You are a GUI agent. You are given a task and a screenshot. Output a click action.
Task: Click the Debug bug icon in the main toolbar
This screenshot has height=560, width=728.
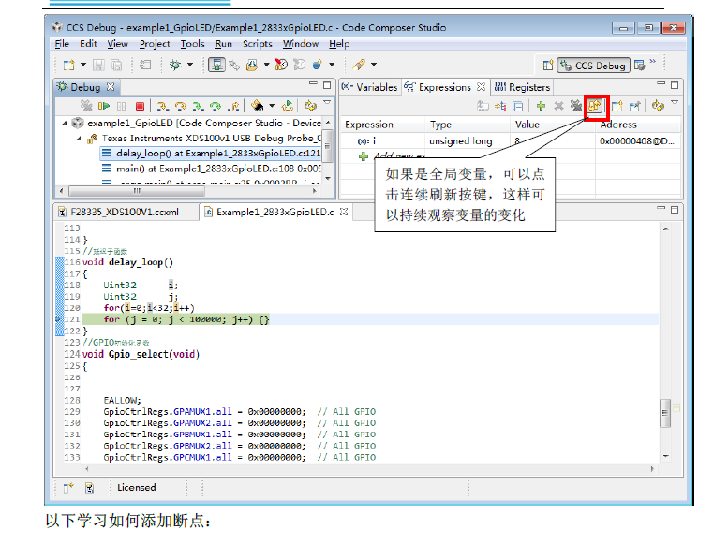[x=175, y=65]
